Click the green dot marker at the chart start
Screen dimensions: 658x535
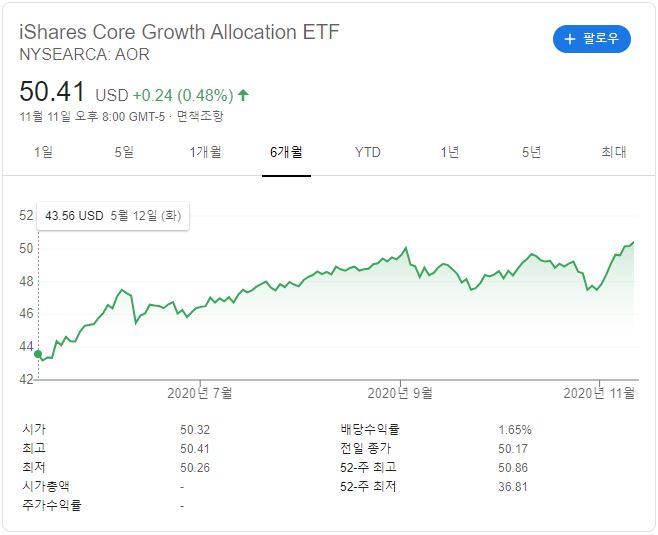[x=38, y=354]
